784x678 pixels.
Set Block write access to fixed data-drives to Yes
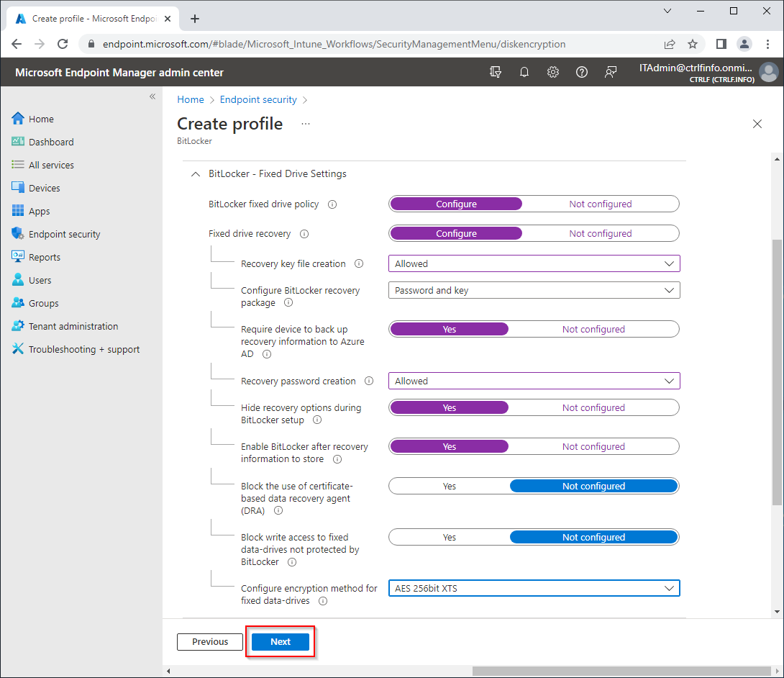point(449,537)
